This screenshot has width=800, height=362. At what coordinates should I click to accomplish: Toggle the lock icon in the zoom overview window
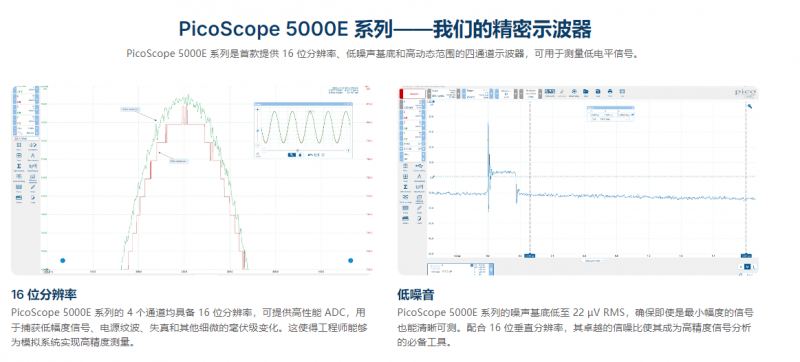click(x=300, y=155)
